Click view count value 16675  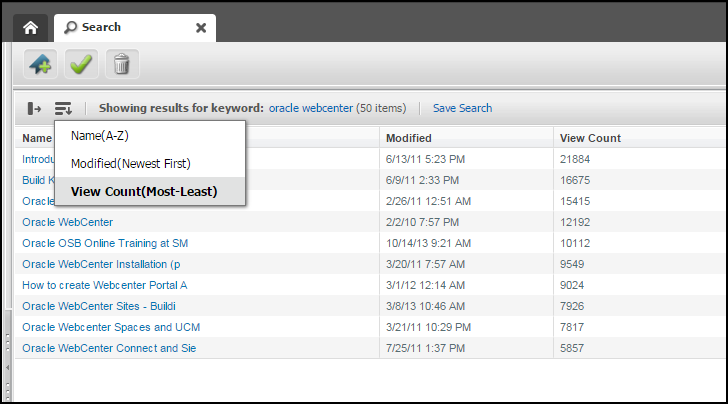click(575, 180)
